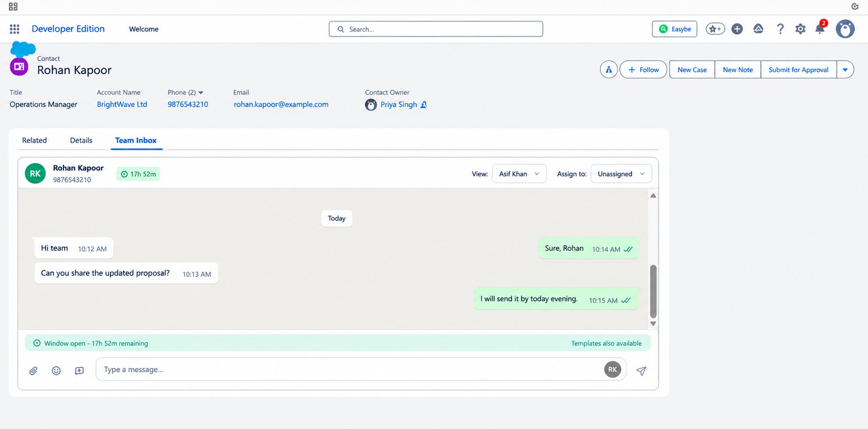868x429 pixels.
Task: Click the New Note button
Action: 738,70
